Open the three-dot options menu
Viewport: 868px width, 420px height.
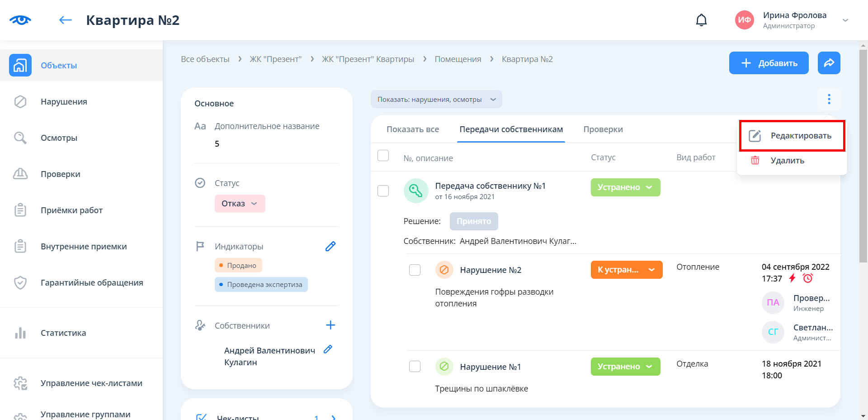pyautogui.click(x=829, y=99)
